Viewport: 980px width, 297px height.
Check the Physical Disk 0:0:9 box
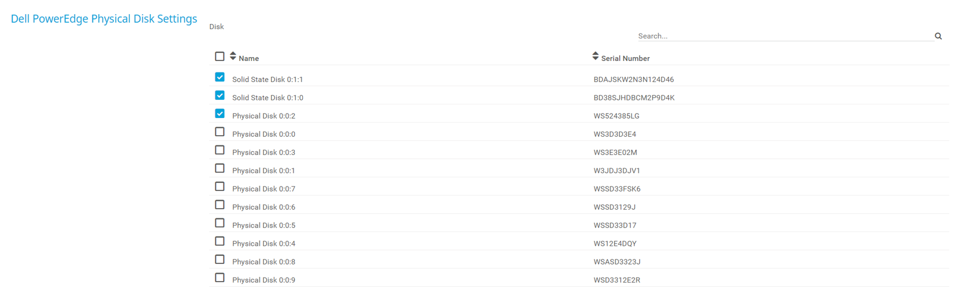[x=219, y=278]
